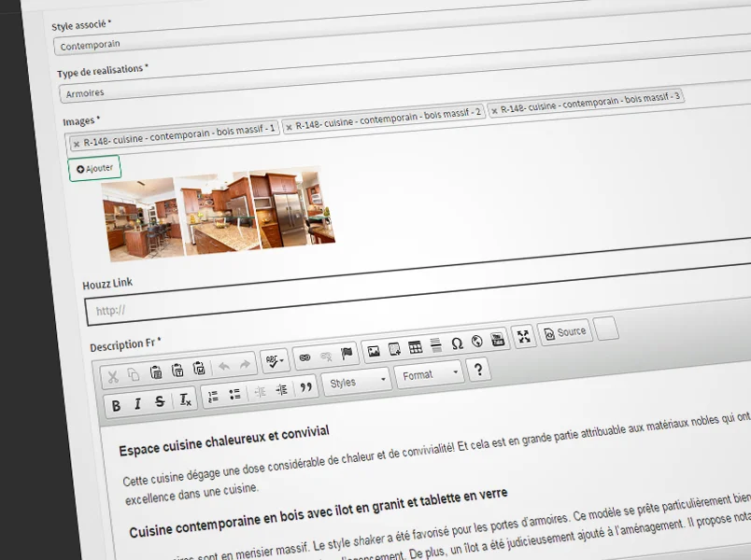Click the first kitchen thumbnail
The image size is (751, 560).
(x=143, y=218)
